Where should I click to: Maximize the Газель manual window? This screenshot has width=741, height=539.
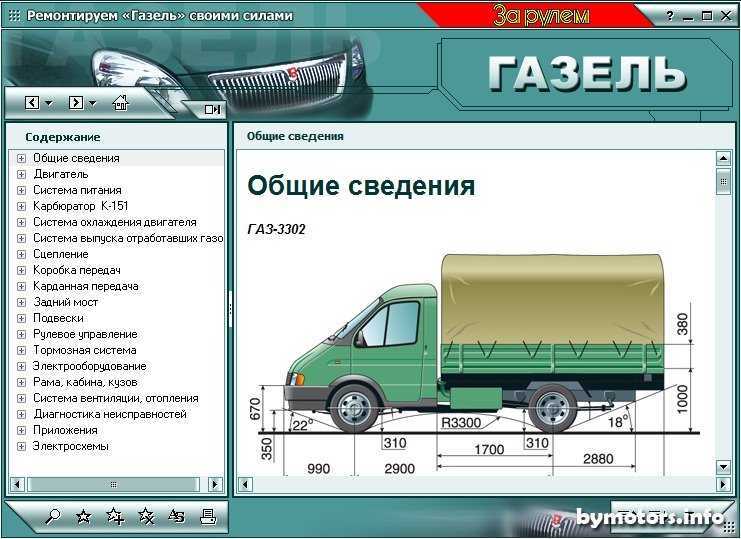pyautogui.click(x=707, y=16)
